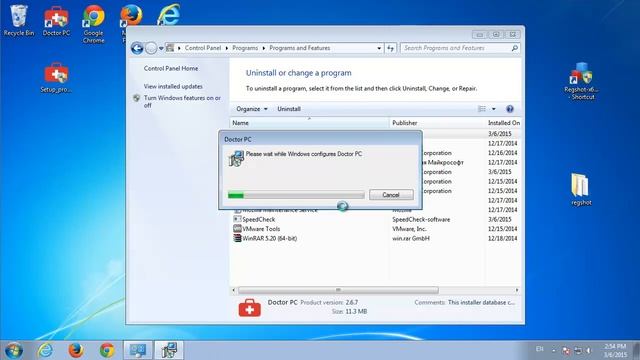The height and width of the screenshot is (360, 640).
Task: Click the Doctor PC red first-aid icon in the details pane
Action: pos(249,308)
